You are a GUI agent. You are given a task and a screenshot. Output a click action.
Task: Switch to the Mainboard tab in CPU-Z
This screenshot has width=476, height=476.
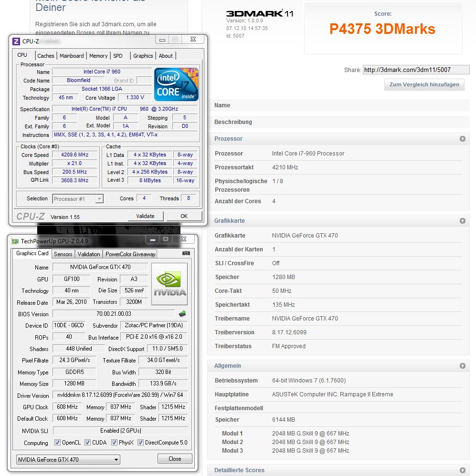pos(72,56)
